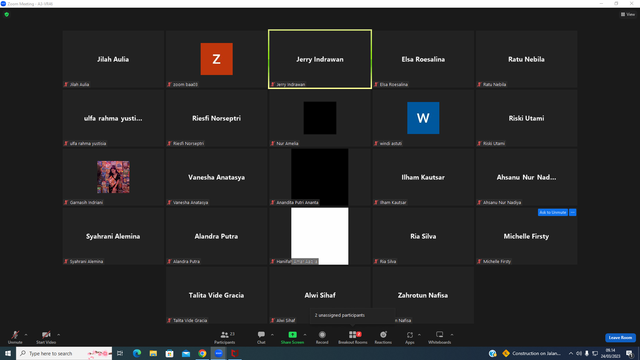Select Elsa Roesalina's participant tile
640x360 pixels.
pyautogui.click(x=423, y=59)
